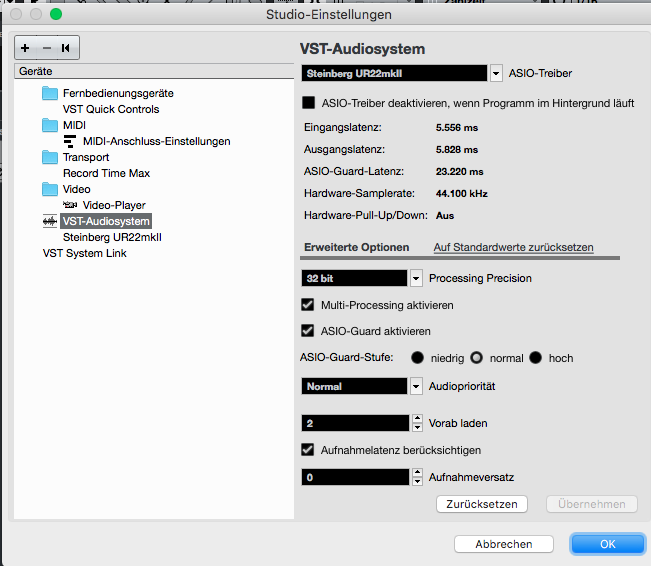The image size is (651, 566).
Task: Click the Abbrechen button
Action: coord(504,544)
